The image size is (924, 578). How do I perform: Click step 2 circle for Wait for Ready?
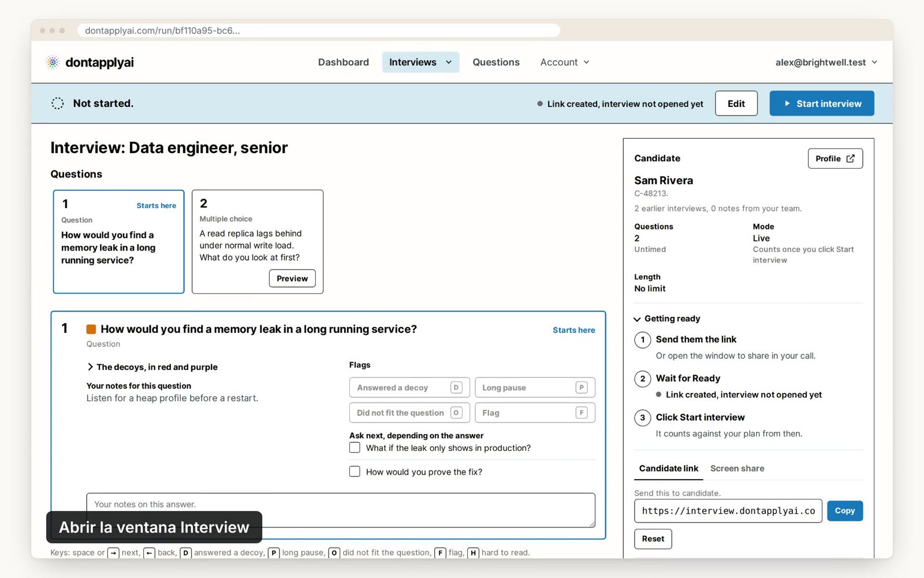click(x=643, y=379)
